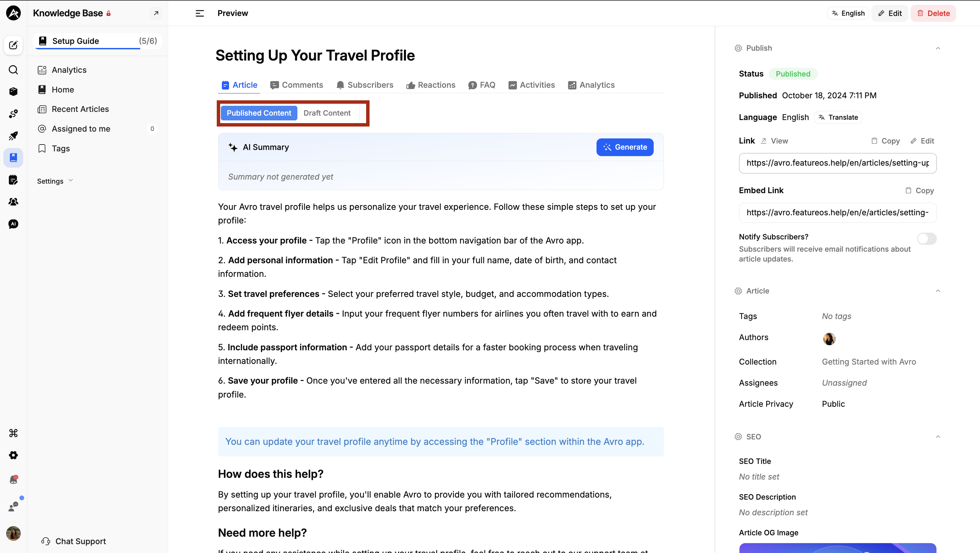Open the AI icon in left sidebar
Viewport: 980px width, 553px height.
(x=13, y=224)
